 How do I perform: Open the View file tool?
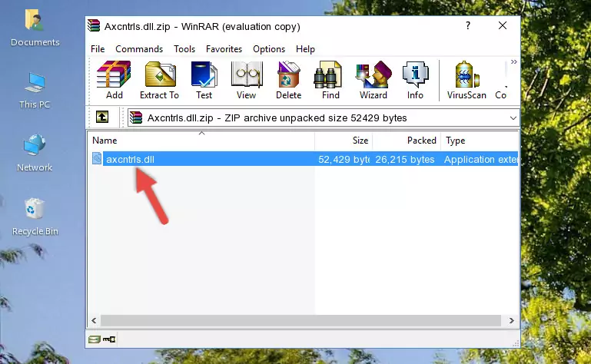coord(247,81)
